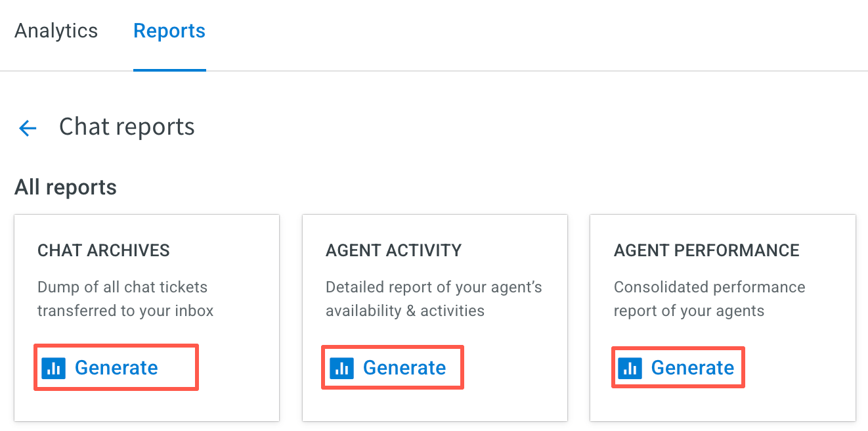Click the bar chart icon under Agent Activity

(341, 368)
